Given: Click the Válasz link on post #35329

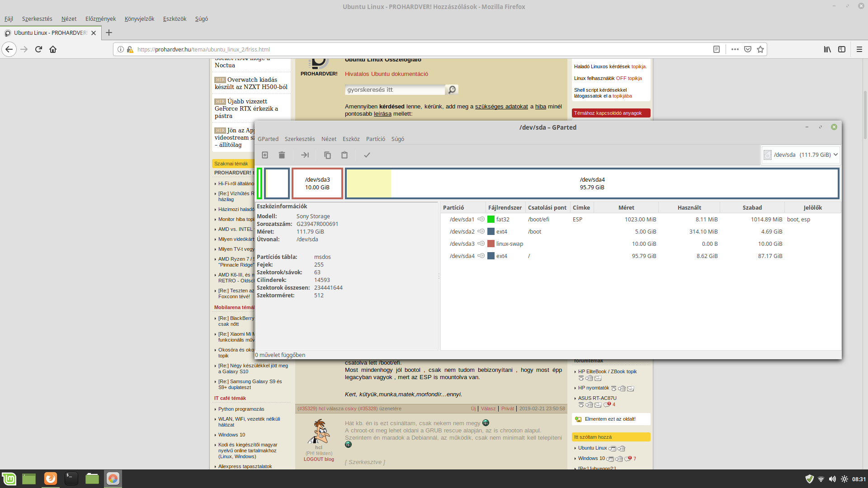Looking at the screenshot, I should (x=488, y=408).
